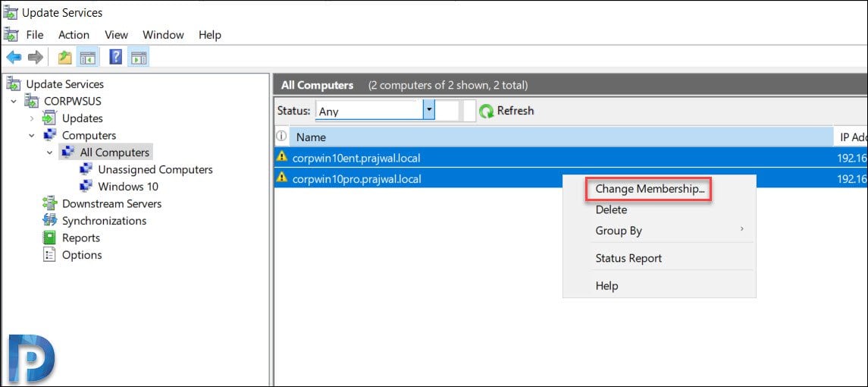Click the Update Services root node icon

(14, 84)
